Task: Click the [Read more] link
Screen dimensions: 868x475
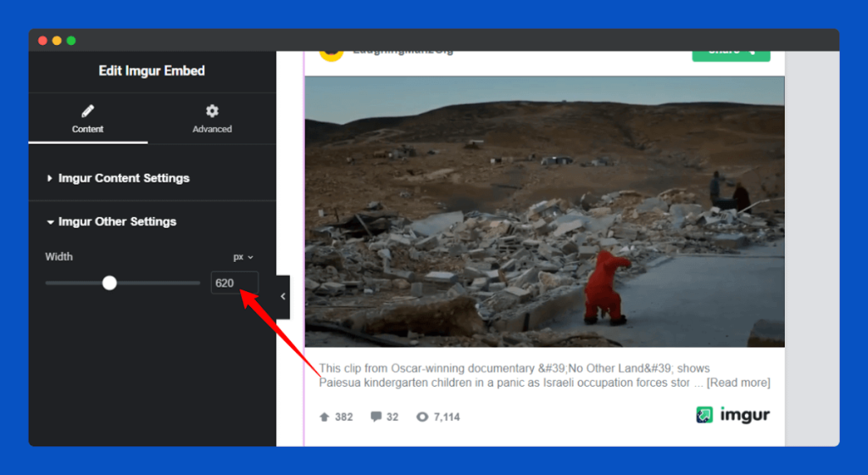Action: point(738,383)
